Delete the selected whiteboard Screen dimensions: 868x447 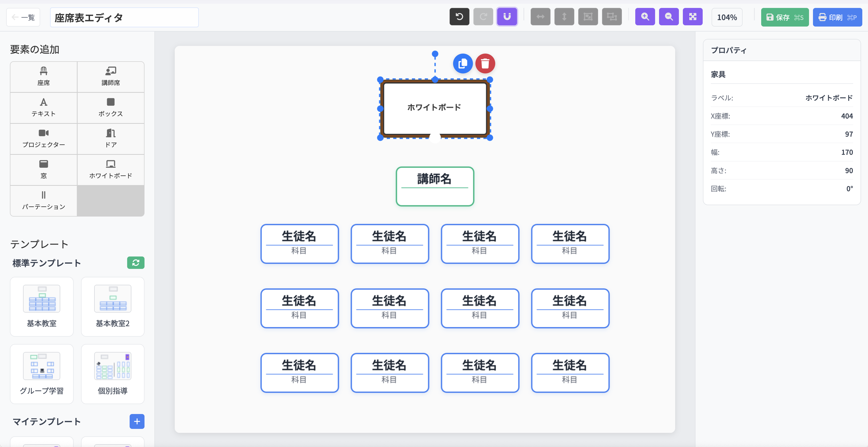tap(485, 63)
